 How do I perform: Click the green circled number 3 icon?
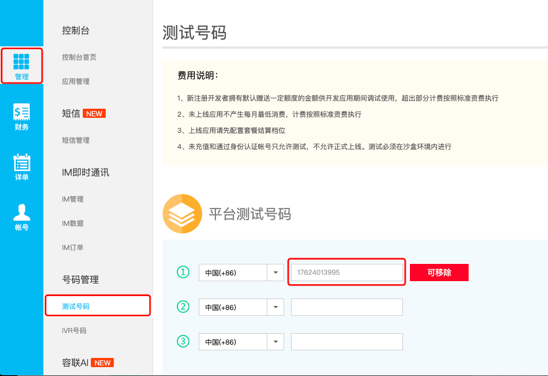[183, 341]
